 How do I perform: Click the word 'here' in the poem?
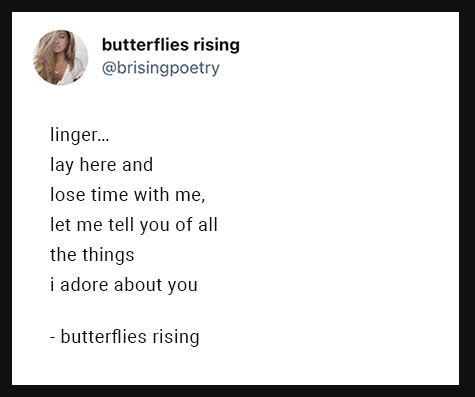[98, 165]
